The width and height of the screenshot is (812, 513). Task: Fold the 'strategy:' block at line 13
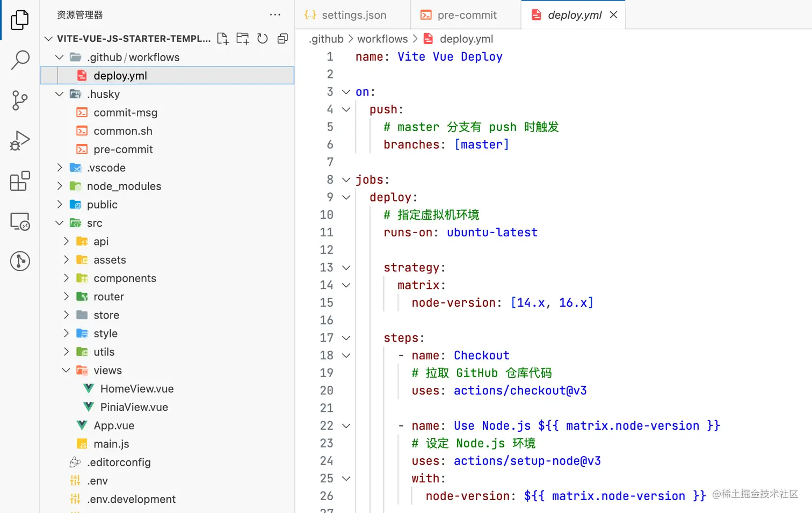pyautogui.click(x=346, y=268)
